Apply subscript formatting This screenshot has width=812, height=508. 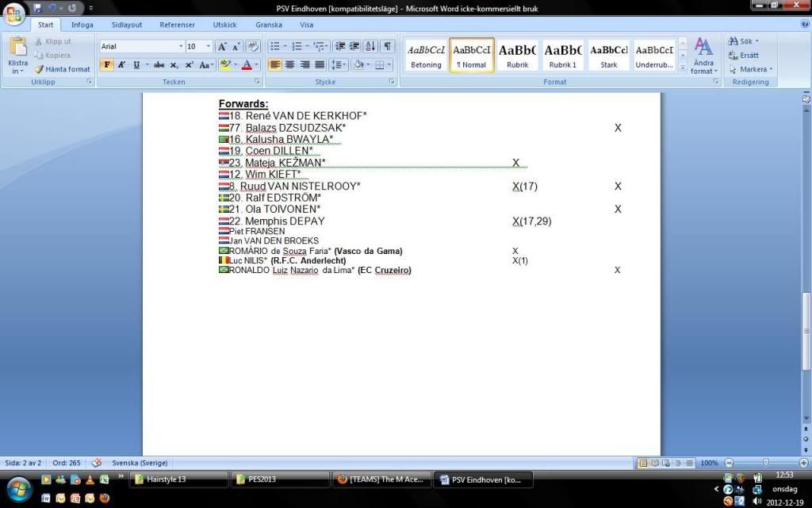click(x=174, y=65)
